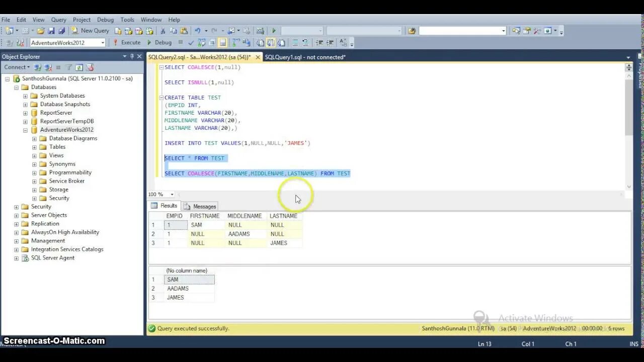Open the File menu
The height and width of the screenshot is (362, 644).
pyautogui.click(x=6, y=20)
